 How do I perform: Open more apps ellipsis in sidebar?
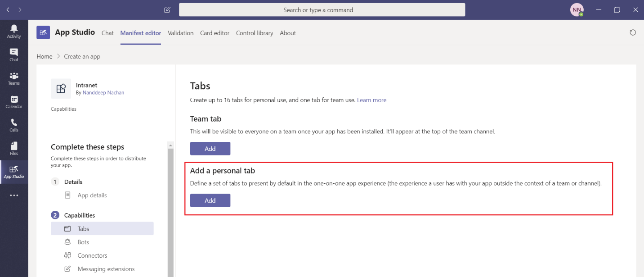[x=14, y=195]
